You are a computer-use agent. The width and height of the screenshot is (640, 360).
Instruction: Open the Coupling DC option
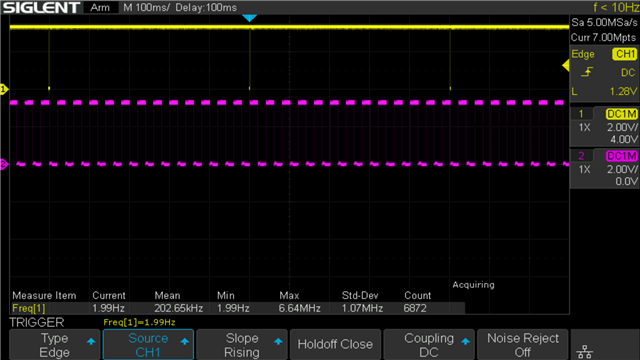(x=429, y=345)
